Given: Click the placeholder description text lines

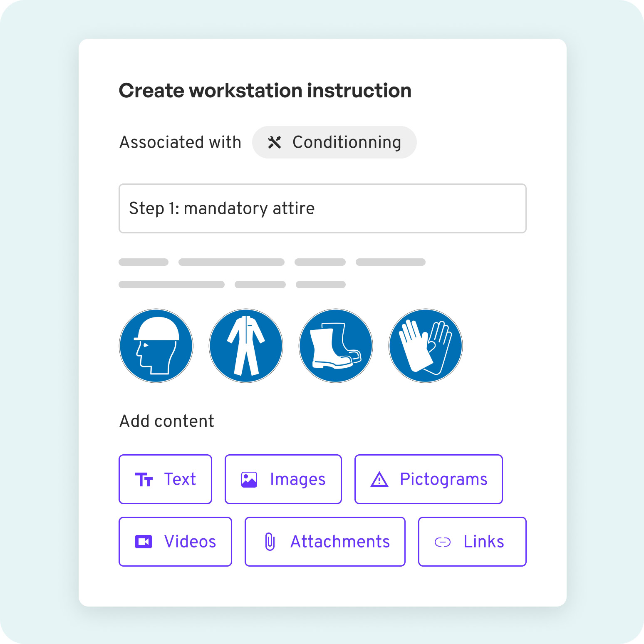Looking at the screenshot, I should tap(272, 273).
